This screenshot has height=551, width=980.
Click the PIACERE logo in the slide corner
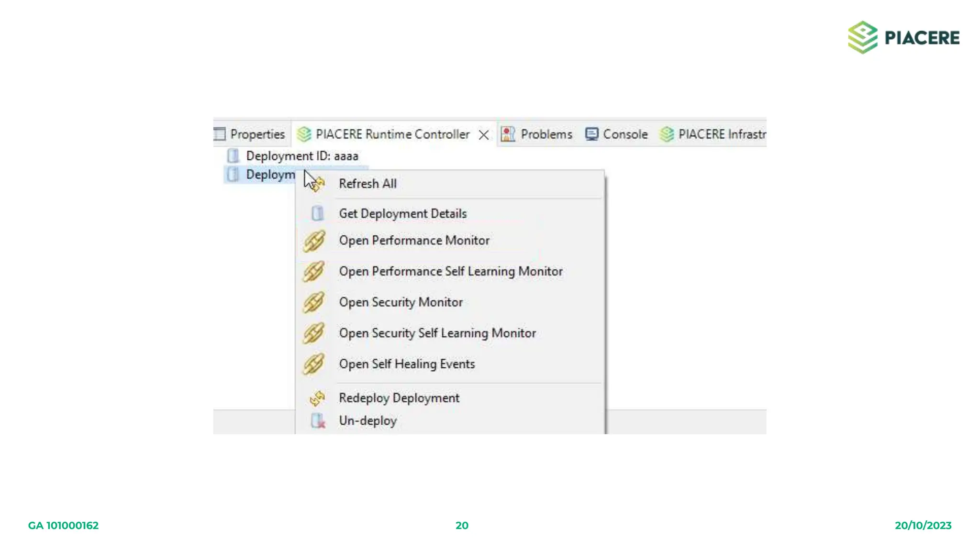coord(903,37)
